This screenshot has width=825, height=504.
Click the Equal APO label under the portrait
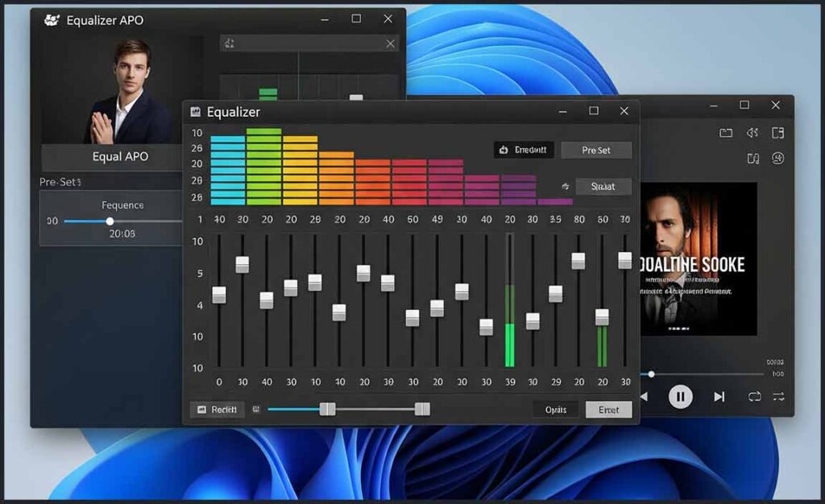tap(120, 157)
